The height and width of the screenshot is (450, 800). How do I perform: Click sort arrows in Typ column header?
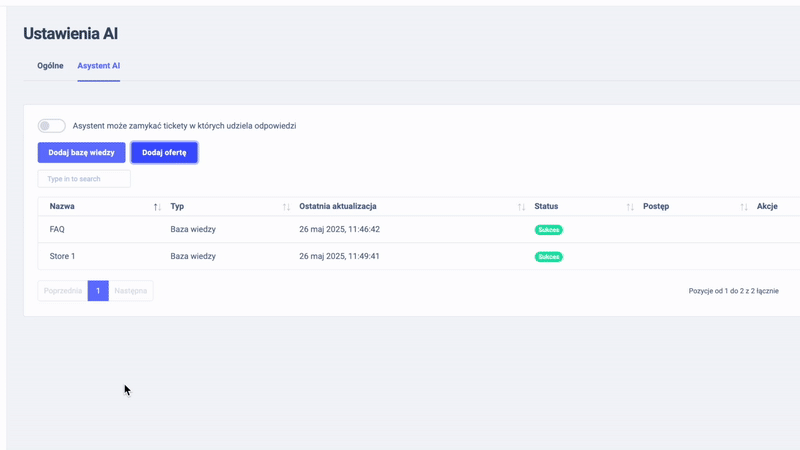[x=286, y=207]
